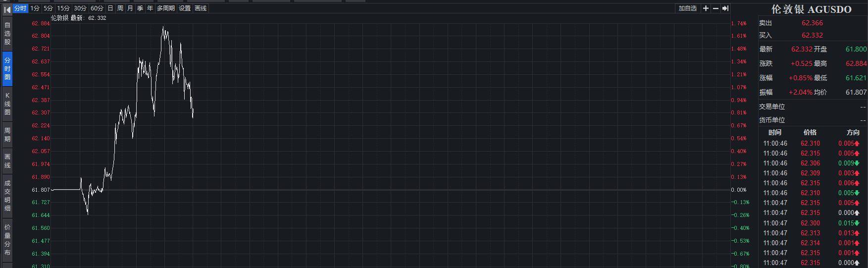Select the 60分 timeframe

pos(97,8)
